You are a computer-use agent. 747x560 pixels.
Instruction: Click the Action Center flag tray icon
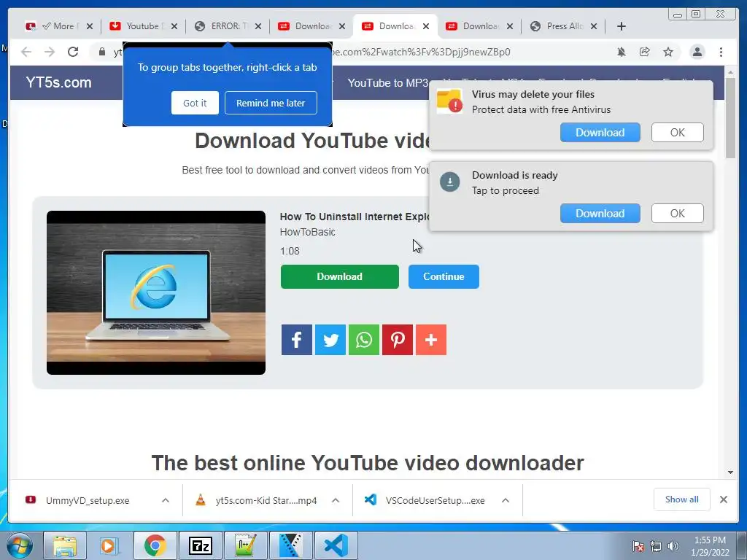[x=638, y=546]
